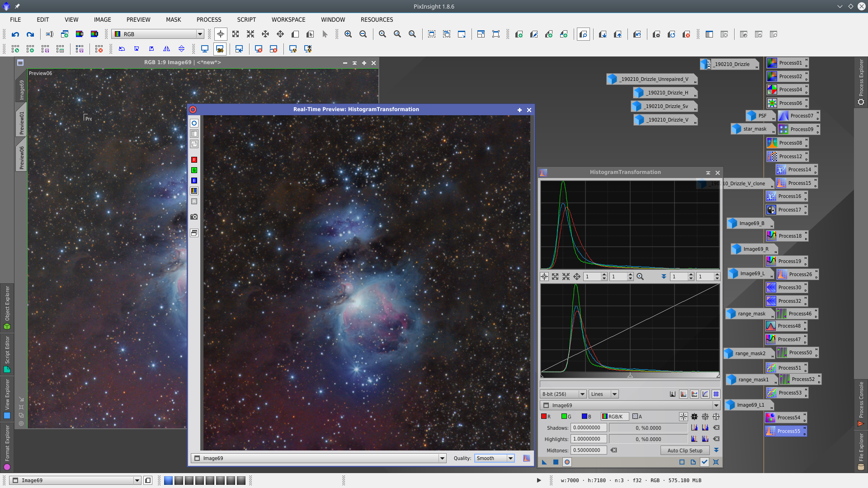
Task: Click the midtones triangle slider marker
Action: click(630, 375)
